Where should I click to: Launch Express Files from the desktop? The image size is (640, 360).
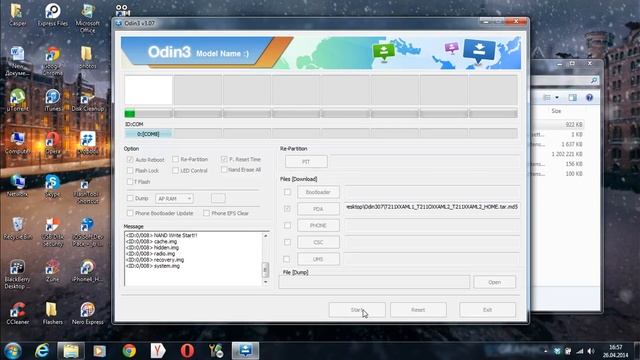[53, 15]
